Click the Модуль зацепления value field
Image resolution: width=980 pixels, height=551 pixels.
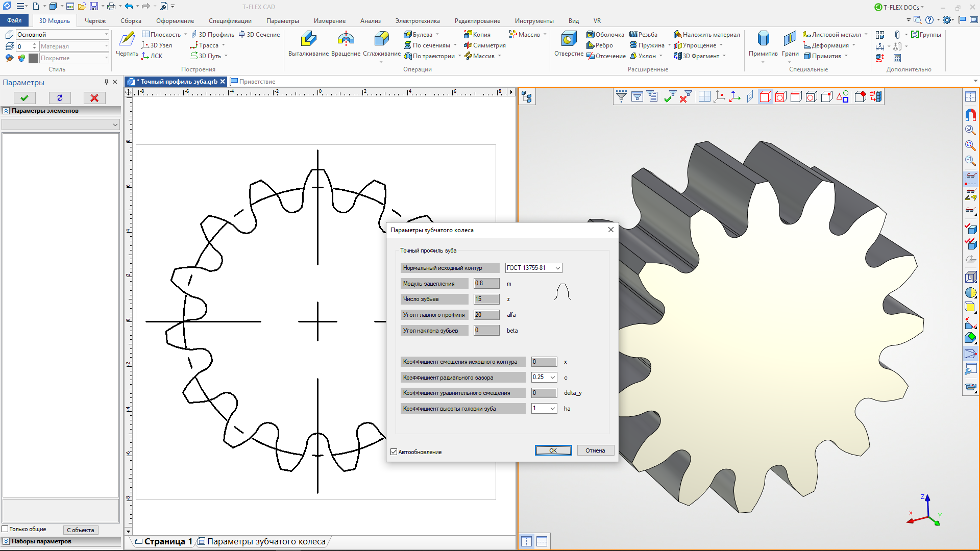click(486, 284)
